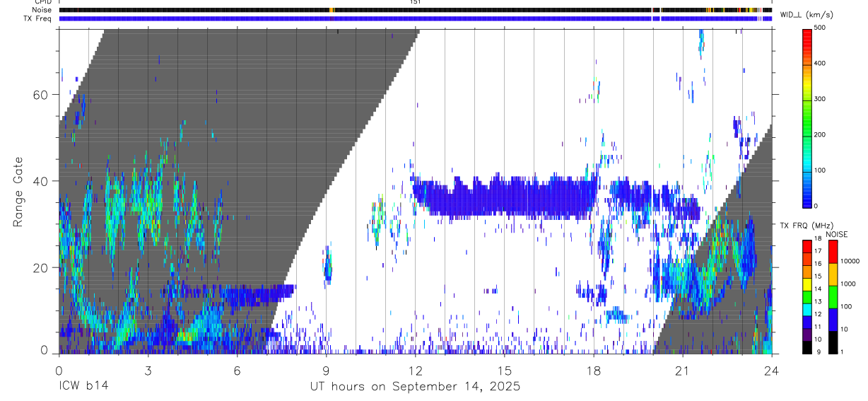Click the 1000 label in noise legend
The width and height of the screenshot is (868, 401).
click(849, 284)
